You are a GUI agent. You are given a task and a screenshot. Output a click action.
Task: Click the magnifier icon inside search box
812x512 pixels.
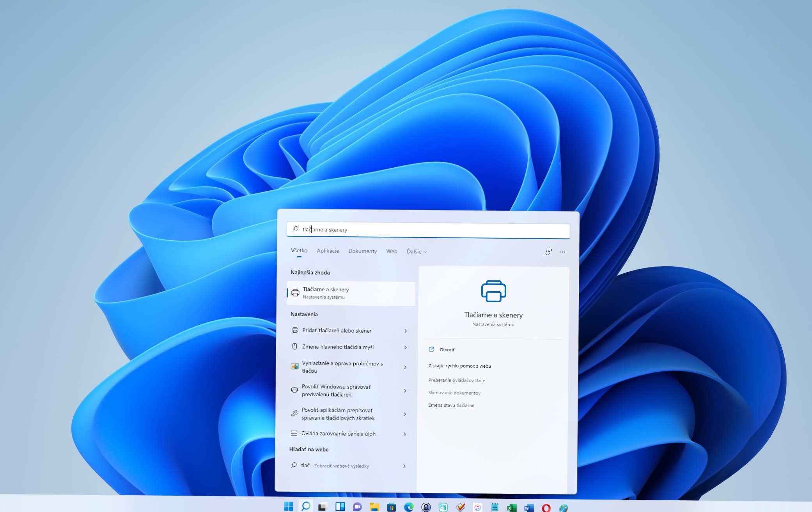tap(296, 229)
